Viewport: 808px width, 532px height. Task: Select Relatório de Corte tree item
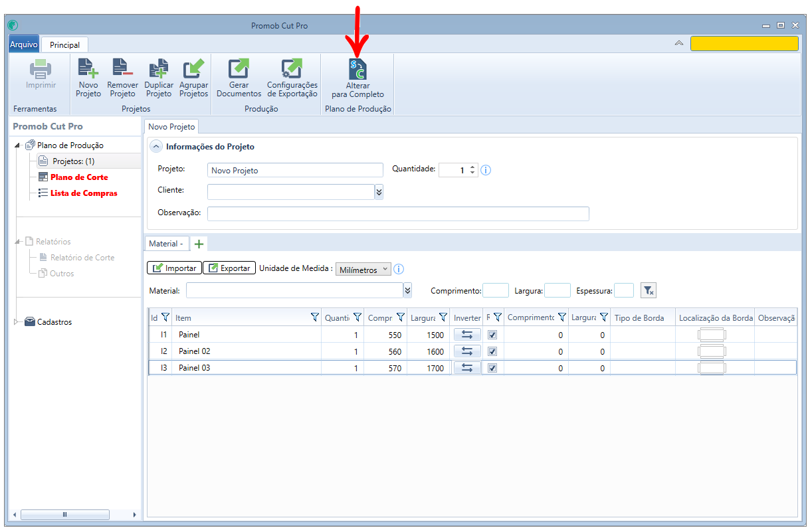82,258
